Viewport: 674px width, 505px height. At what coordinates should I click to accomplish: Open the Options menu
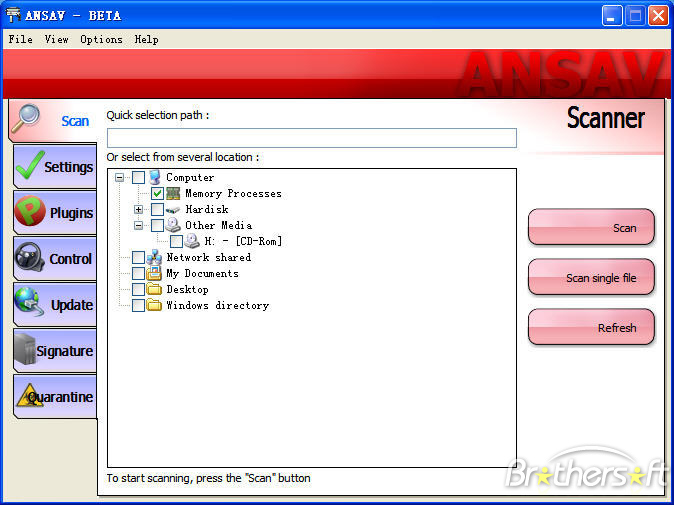coord(101,40)
